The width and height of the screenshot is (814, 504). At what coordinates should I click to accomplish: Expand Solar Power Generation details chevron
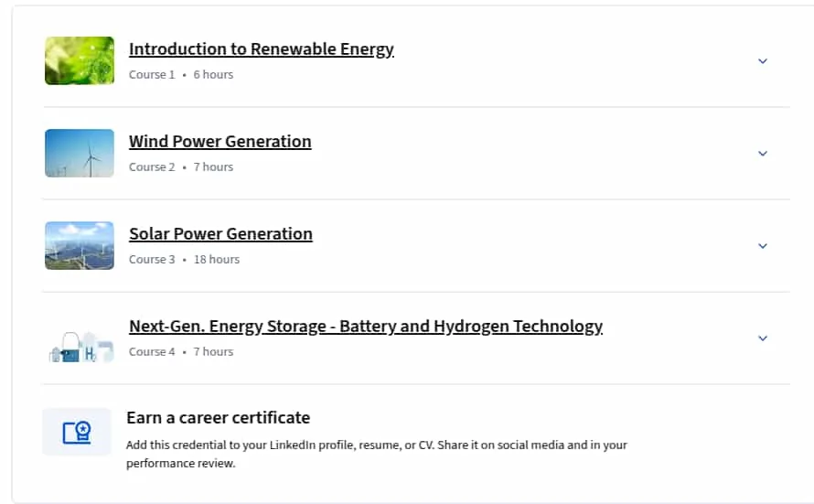pyautogui.click(x=763, y=246)
